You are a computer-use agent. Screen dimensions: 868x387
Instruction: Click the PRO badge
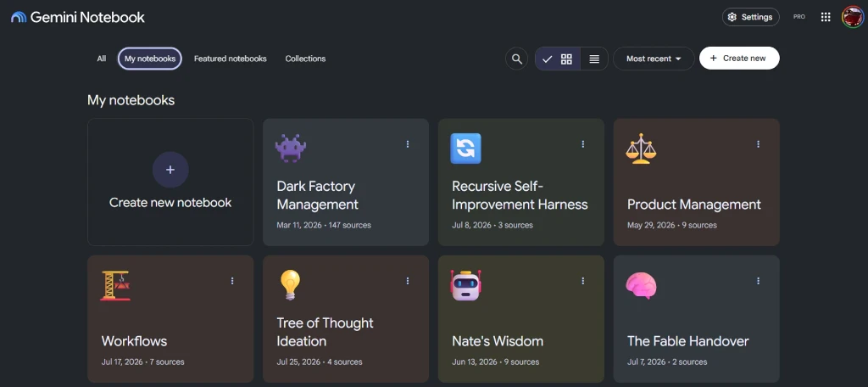[x=798, y=17]
